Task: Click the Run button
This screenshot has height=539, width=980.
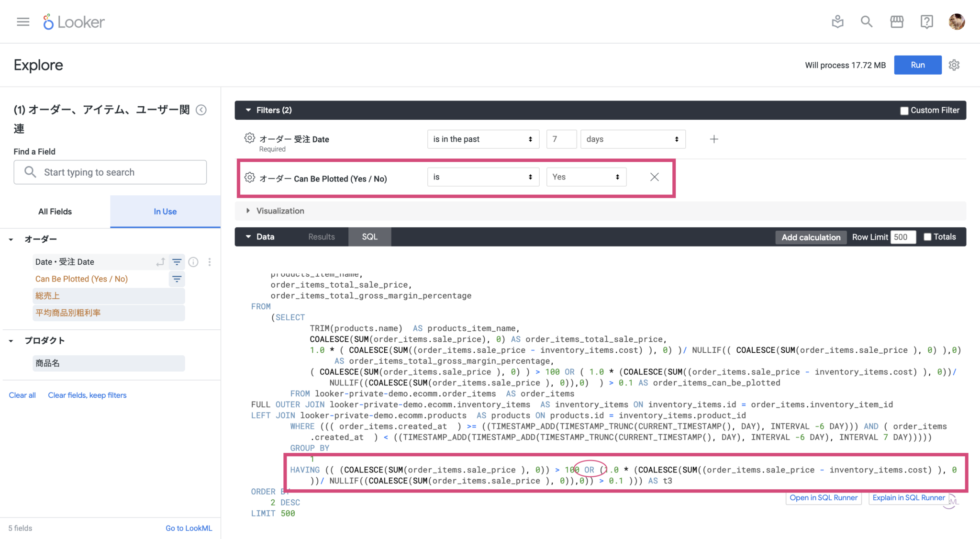Action: tap(917, 65)
